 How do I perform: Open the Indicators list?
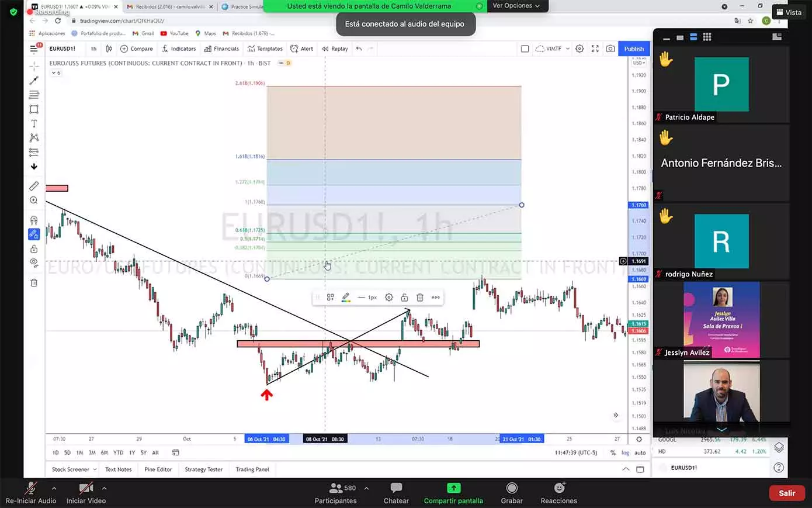click(179, 49)
